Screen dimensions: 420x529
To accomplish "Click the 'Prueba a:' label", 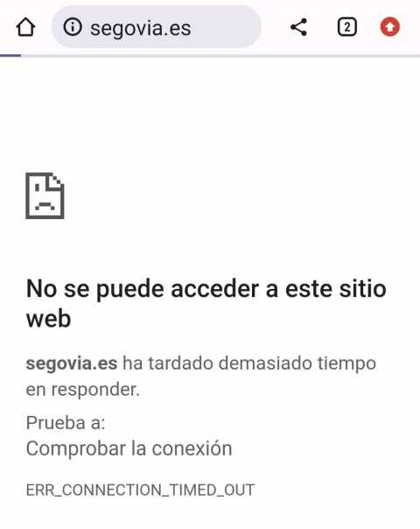I will 66,423.
